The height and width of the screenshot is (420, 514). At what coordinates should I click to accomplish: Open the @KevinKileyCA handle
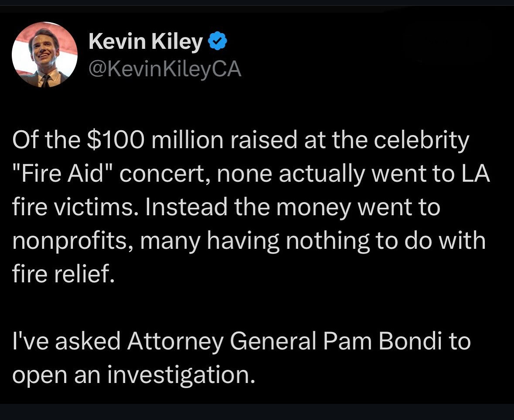(x=165, y=70)
